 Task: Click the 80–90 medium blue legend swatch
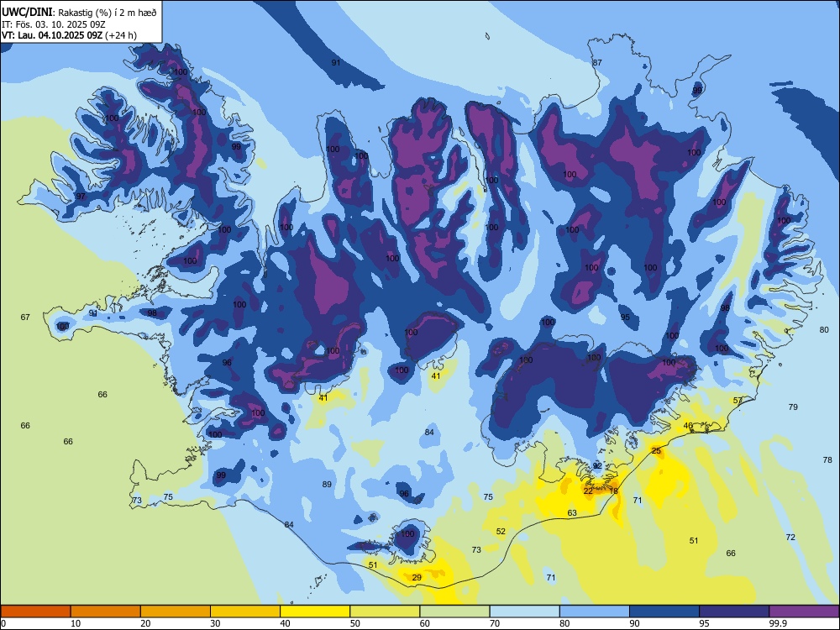pyautogui.click(x=595, y=612)
